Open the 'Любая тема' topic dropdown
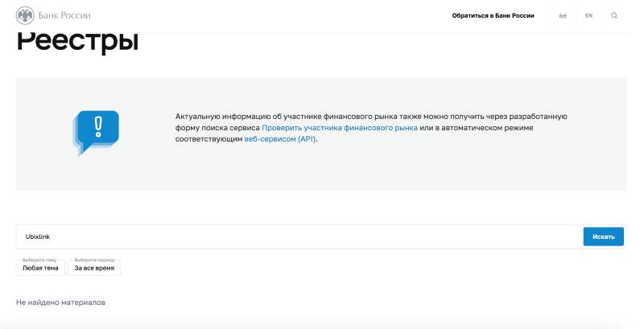This screenshot has height=329, width=644. pyautogui.click(x=39, y=269)
